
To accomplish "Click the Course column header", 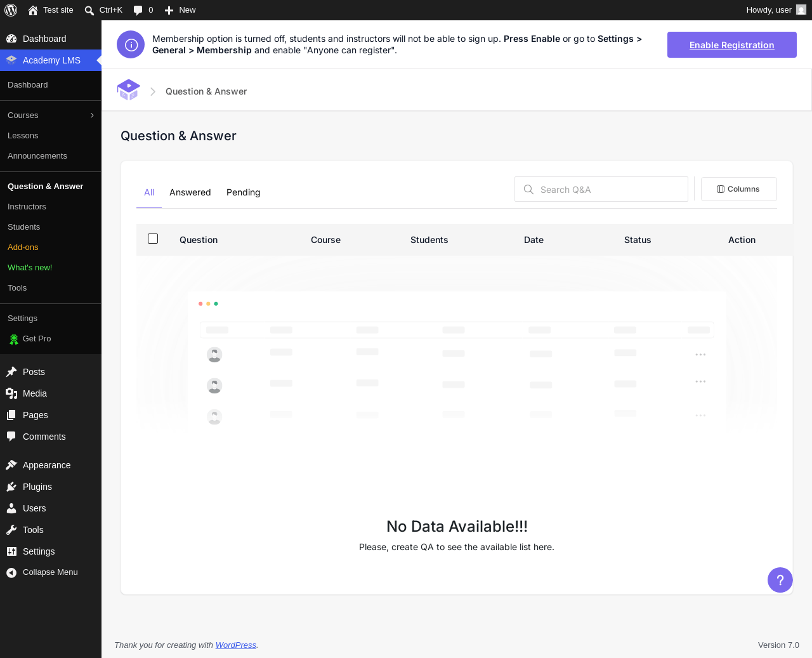I will (325, 240).
